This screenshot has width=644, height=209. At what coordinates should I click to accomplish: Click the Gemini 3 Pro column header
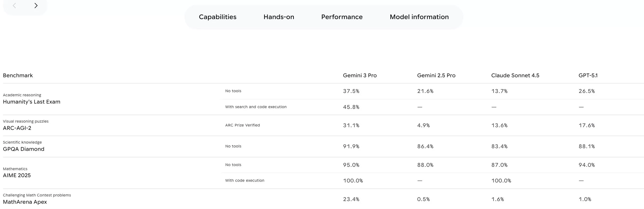(360, 75)
